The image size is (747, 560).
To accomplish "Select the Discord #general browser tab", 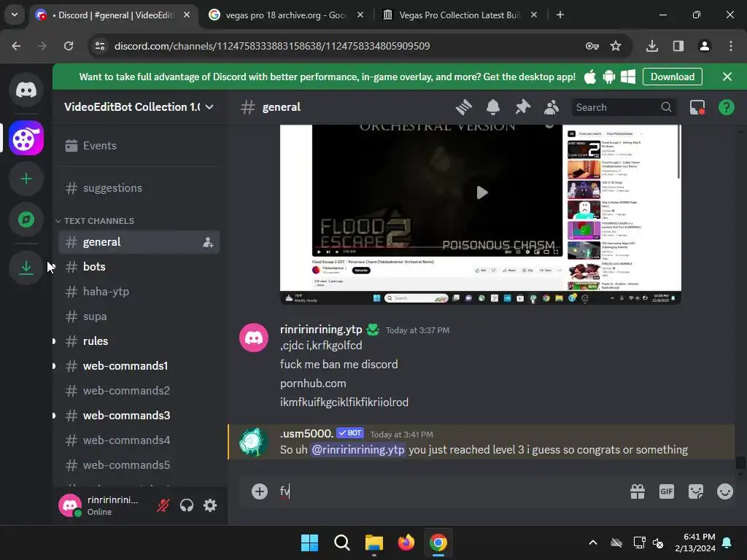I will (x=113, y=15).
